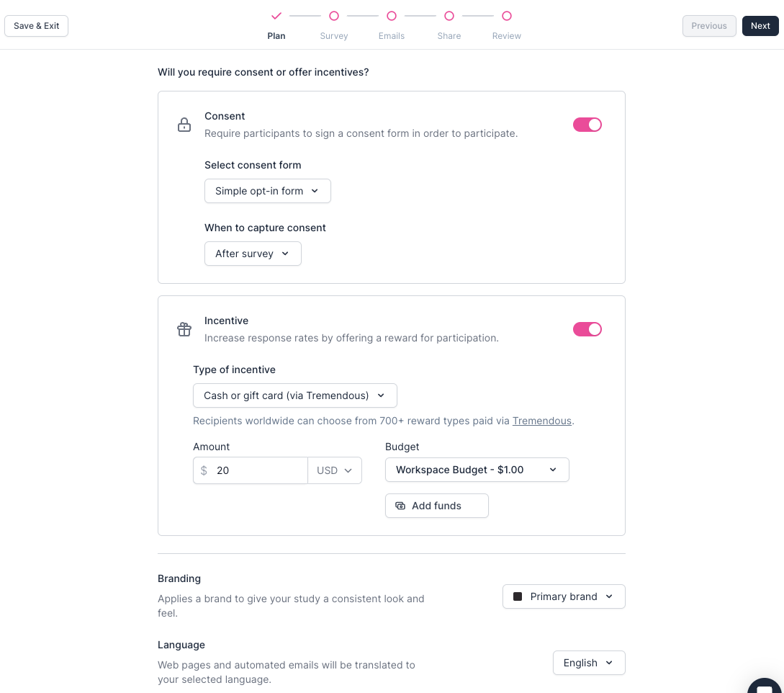Image resolution: width=784 pixels, height=693 pixels.
Task: Click the Review step circle
Action: [507, 16]
